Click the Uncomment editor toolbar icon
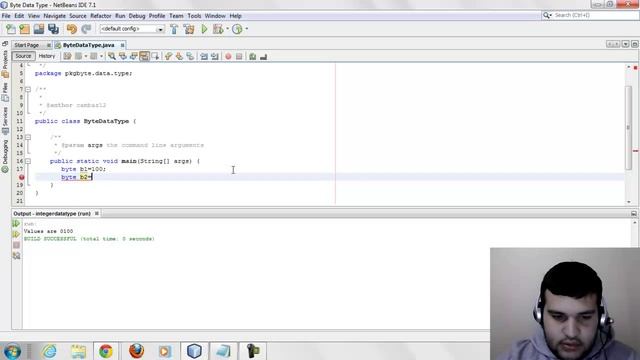The image size is (640, 360). 264,56
